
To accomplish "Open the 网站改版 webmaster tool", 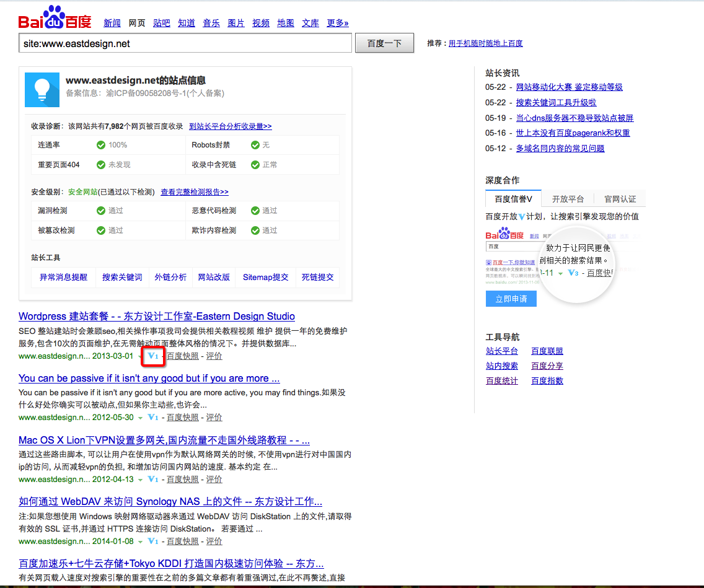I will (214, 278).
